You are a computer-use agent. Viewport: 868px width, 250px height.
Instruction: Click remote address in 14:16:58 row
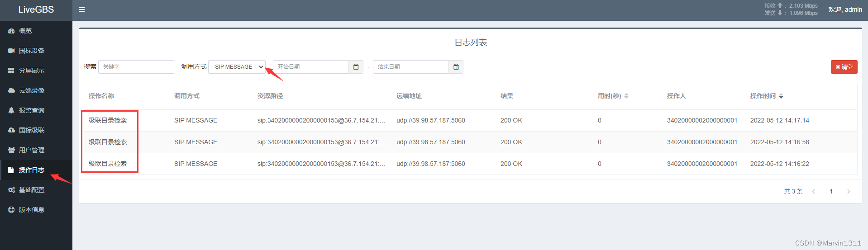(x=431, y=142)
